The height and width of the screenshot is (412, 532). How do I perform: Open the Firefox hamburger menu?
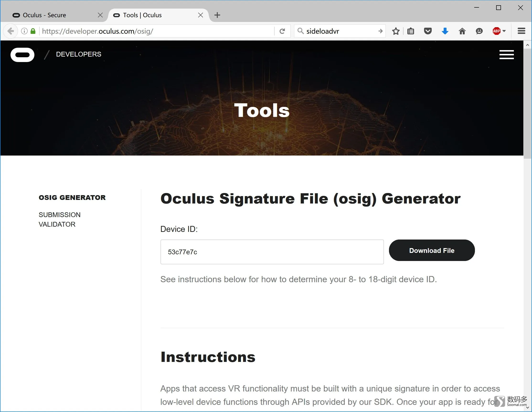point(521,31)
